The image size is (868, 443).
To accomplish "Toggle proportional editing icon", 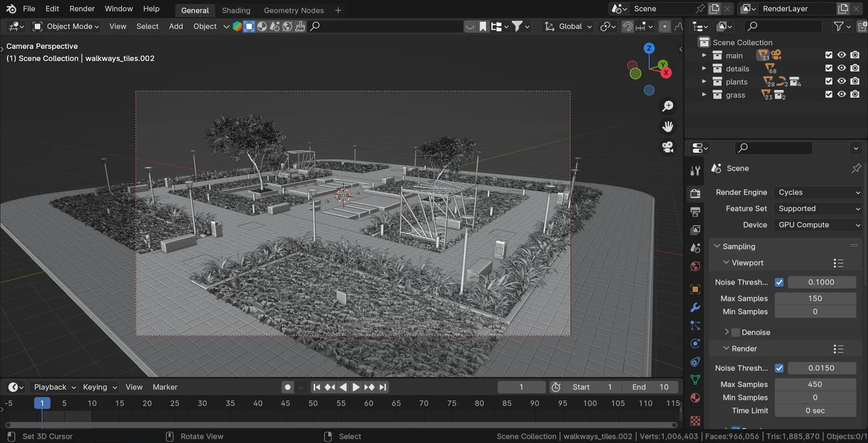I will (665, 26).
